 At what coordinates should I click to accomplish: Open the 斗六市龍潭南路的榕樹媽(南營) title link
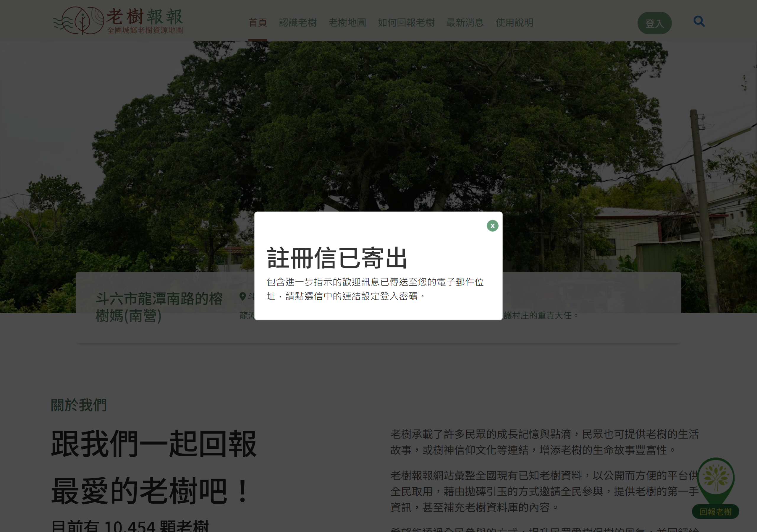pyautogui.click(x=159, y=307)
